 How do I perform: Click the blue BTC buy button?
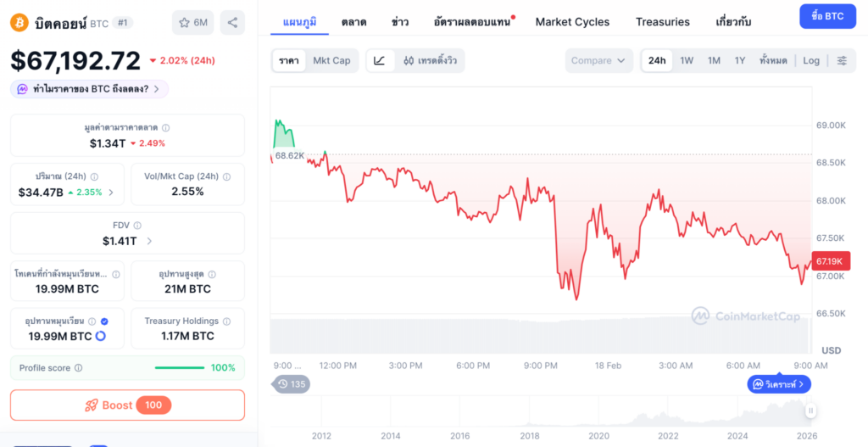coord(827,16)
